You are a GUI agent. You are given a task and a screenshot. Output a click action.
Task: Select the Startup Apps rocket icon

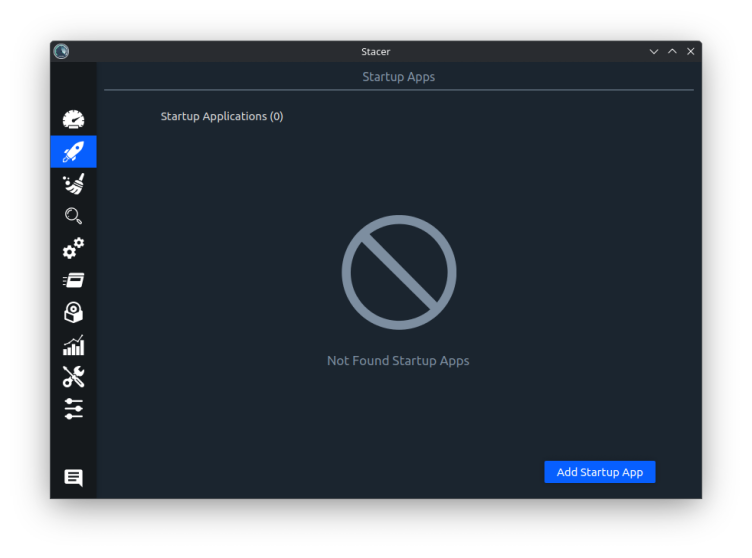(x=73, y=152)
